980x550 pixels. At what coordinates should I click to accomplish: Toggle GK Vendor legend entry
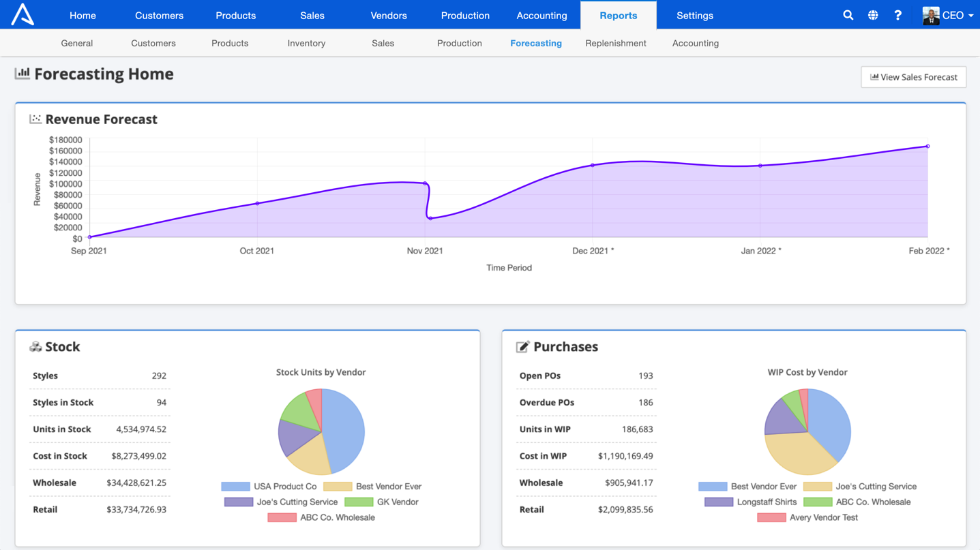[x=382, y=502]
